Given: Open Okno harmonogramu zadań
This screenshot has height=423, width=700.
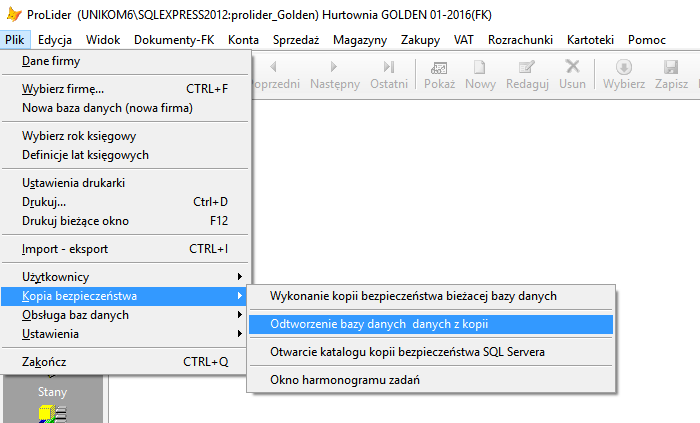Looking at the screenshot, I should point(431,380).
